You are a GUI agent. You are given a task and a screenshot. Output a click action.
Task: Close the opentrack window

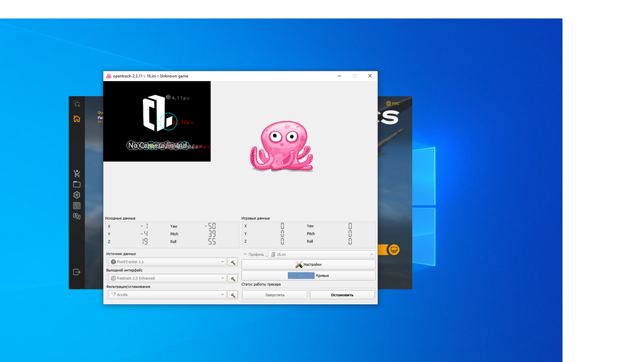point(370,76)
